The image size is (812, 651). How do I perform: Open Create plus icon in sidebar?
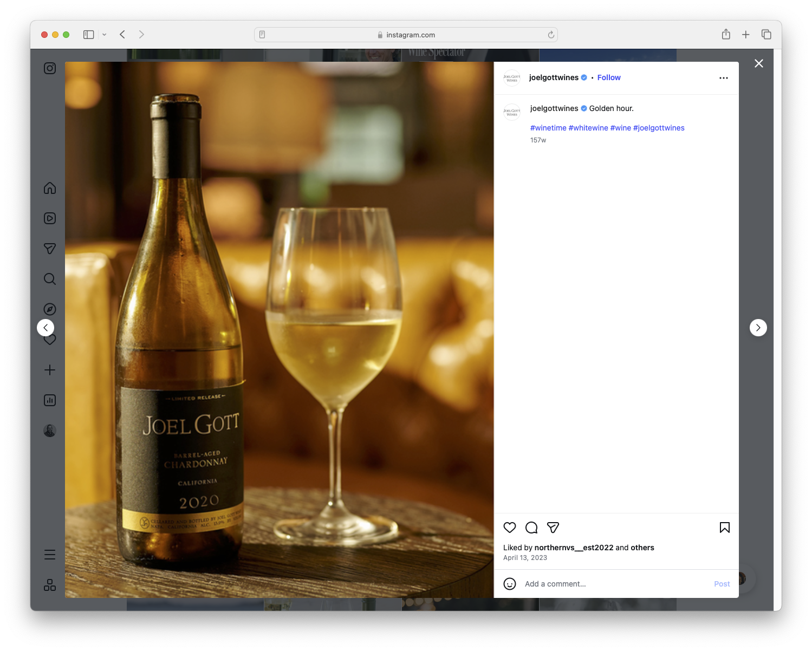50,370
